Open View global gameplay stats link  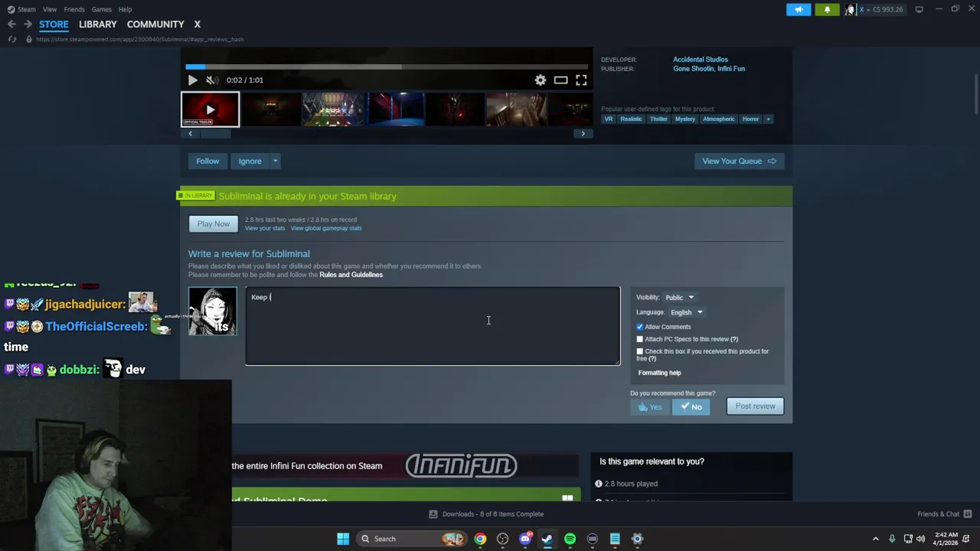pos(326,228)
